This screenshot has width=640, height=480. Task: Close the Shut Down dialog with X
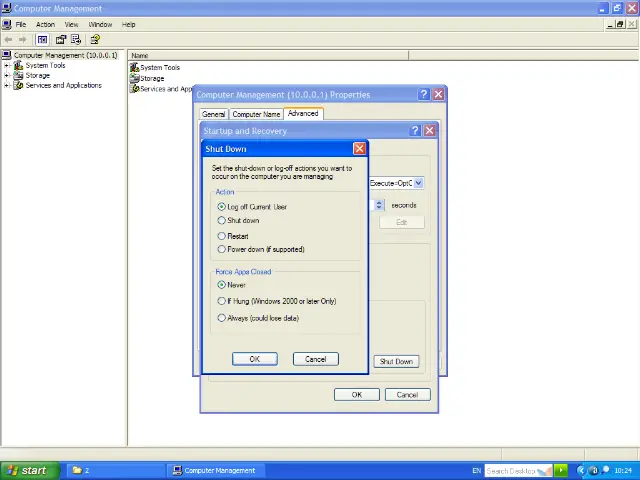click(359, 149)
